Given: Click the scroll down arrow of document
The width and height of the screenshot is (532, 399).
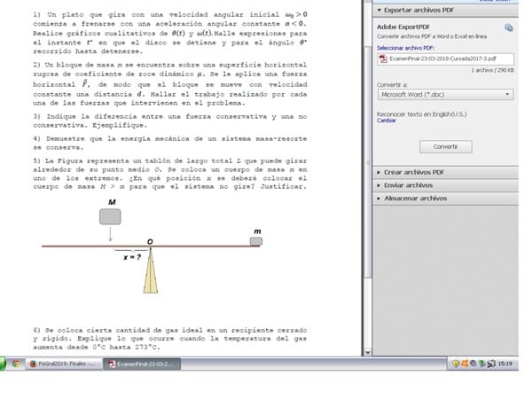Looking at the screenshot, I should (367, 352).
